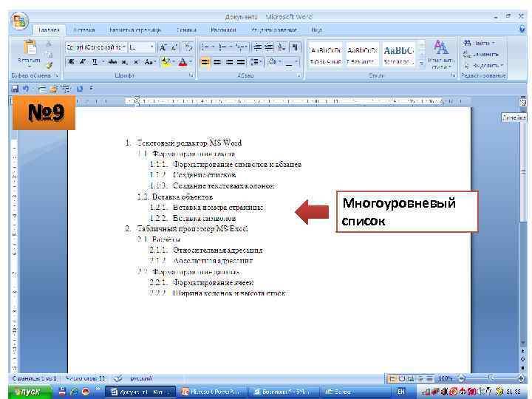This screenshot has height=399, width=532.
Task: Click the Word Help icon
Action: tap(522, 30)
